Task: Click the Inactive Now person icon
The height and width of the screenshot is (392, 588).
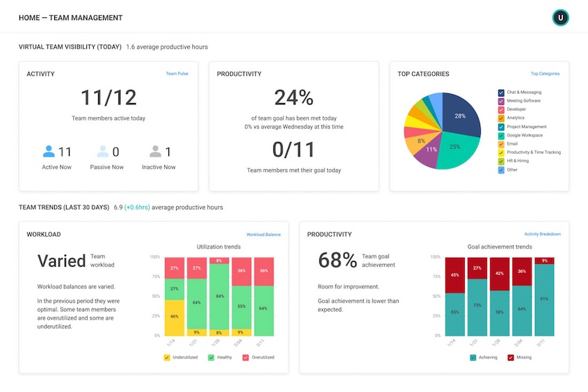Action: coord(156,151)
